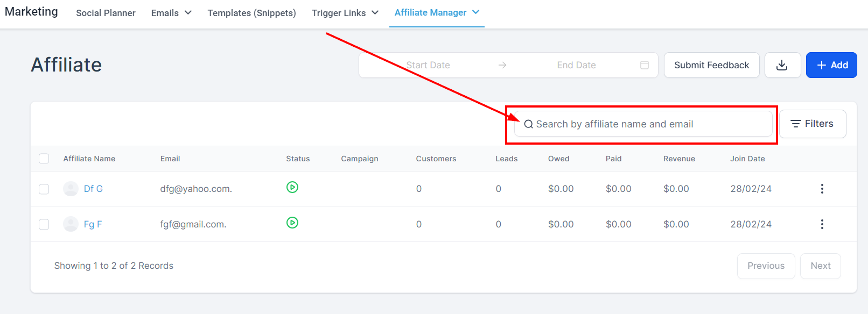Click the calendar icon in date range
Viewport: 868px width, 314px height.
pyautogui.click(x=645, y=65)
